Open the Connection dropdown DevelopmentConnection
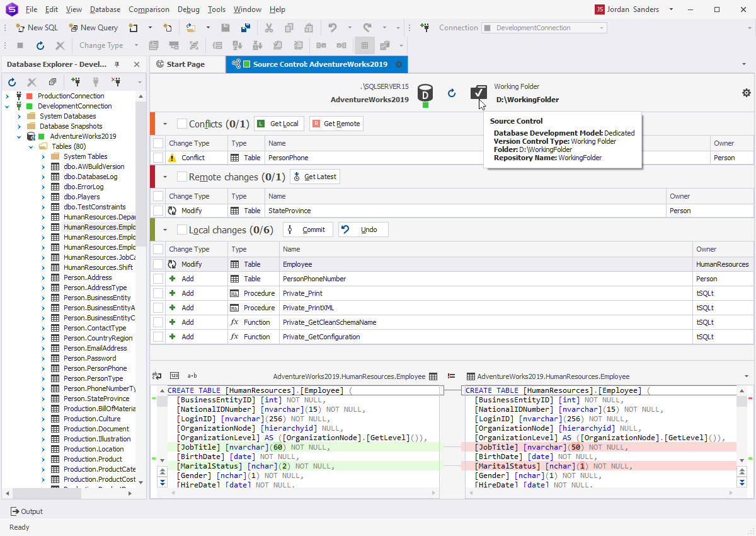 (544, 28)
